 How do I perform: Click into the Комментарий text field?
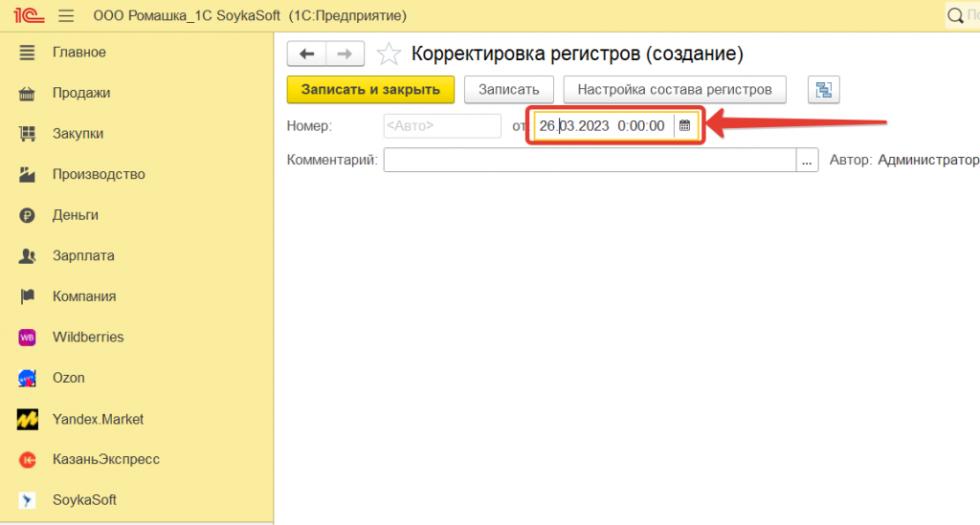point(589,161)
